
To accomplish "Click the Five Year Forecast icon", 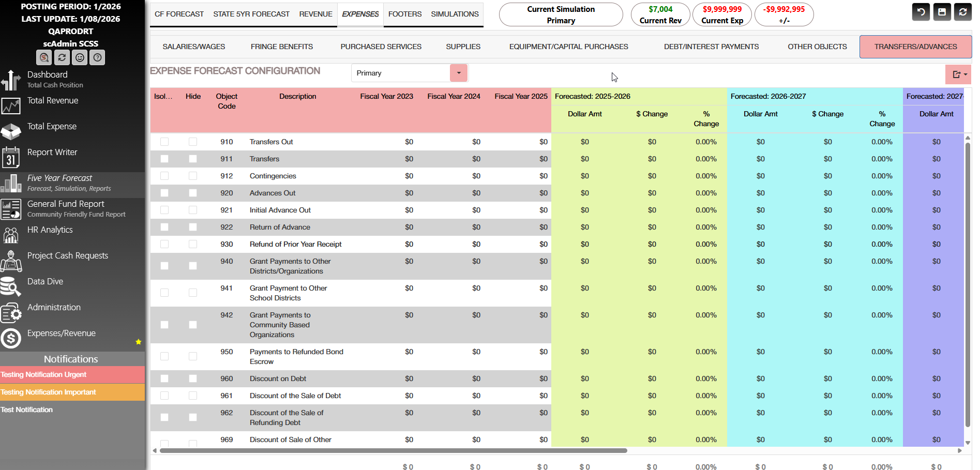I will pyautogui.click(x=11, y=184).
